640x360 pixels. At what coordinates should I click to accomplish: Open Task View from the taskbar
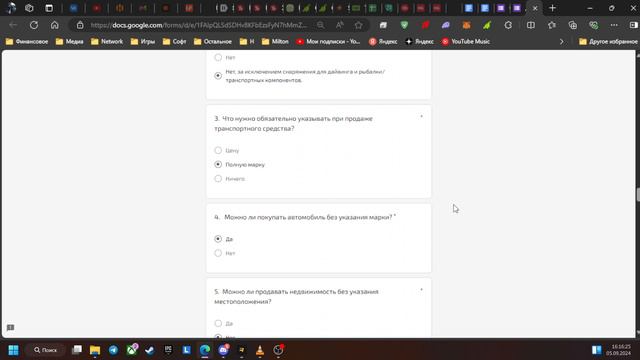(x=77, y=350)
